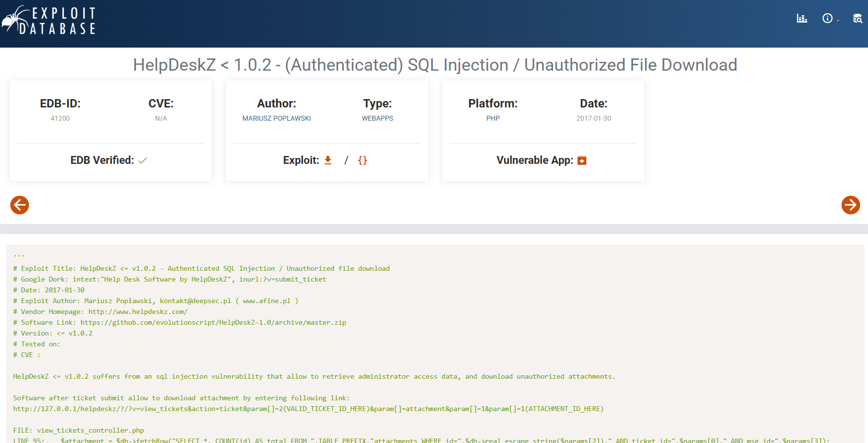868x443 pixels.
Task: Click the Author label
Action: (277, 104)
